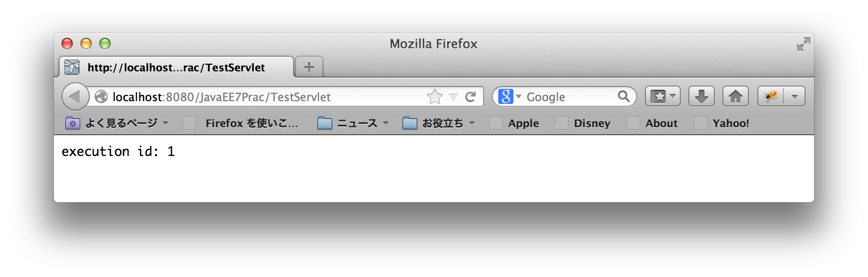Click the site identity globe icon
Viewport: 868px width, 277px height.
[x=101, y=96]
